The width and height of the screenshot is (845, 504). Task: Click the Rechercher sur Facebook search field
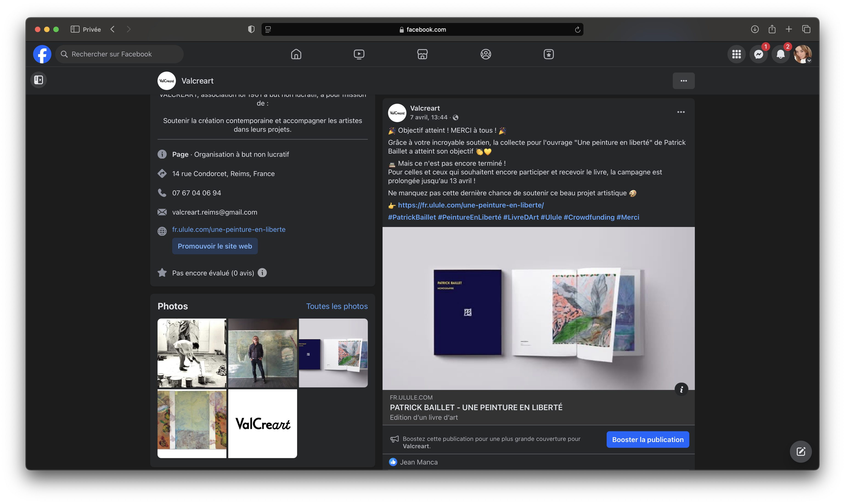pyautogui.click(x=119, y=54)
